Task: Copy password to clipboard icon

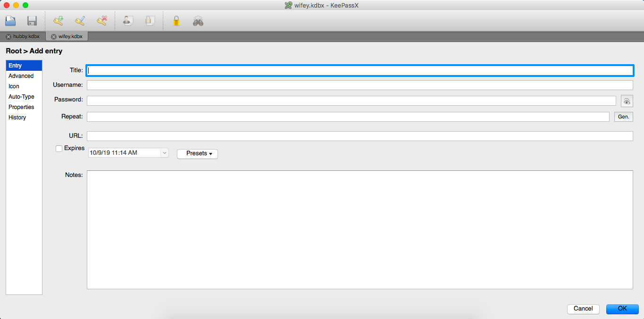Action: pos(150,21)
